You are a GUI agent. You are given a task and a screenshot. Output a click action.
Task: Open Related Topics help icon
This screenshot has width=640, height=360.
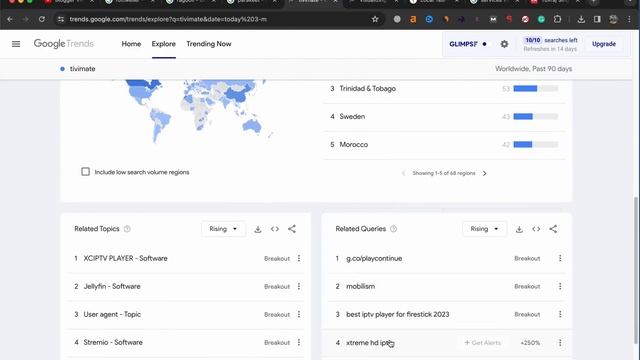pos(127,229)
